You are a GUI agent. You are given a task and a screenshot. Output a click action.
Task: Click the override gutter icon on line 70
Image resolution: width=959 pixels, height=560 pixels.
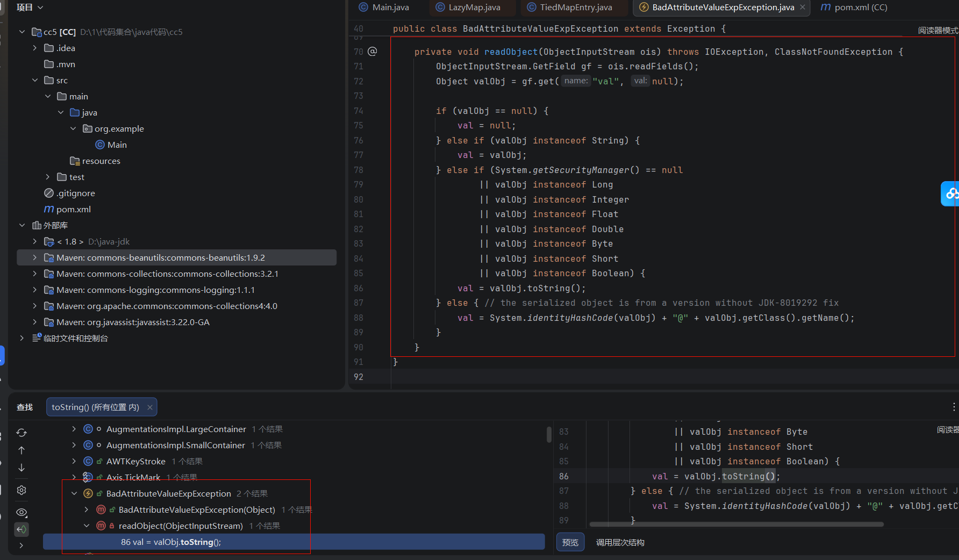[x=373, y=52]
